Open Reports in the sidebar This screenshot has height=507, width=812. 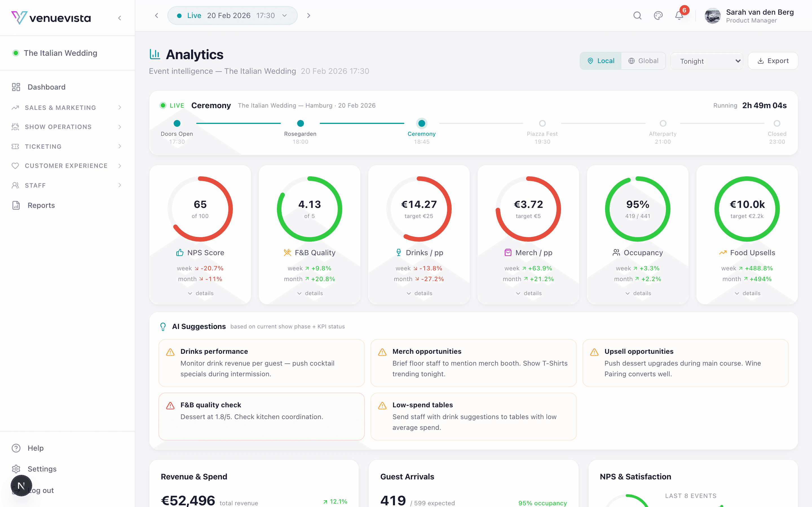(x=41, y=205)
